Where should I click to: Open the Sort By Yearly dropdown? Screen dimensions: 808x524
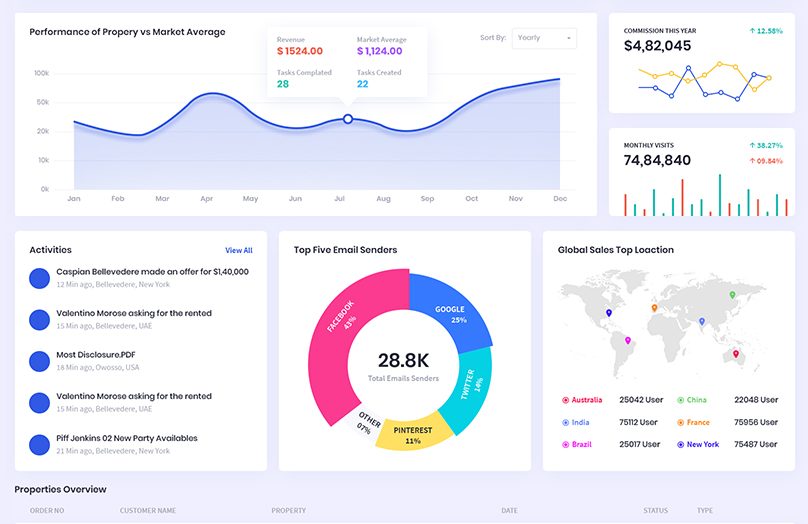544,38
